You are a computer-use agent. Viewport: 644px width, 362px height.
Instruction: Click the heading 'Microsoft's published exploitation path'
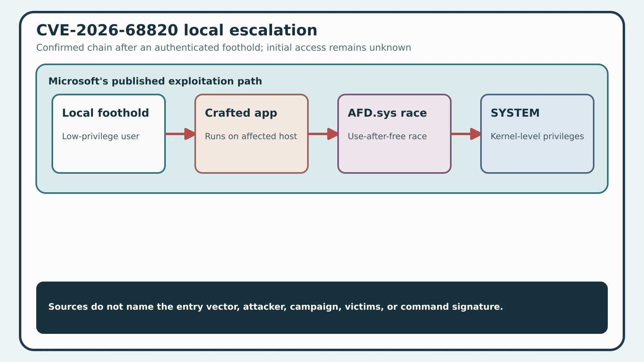pos(155,81)
